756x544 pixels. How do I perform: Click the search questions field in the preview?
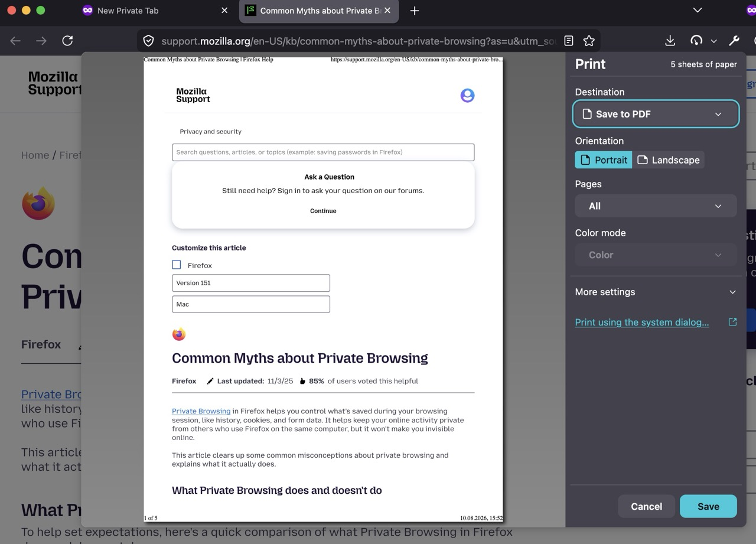click(323, 152)
